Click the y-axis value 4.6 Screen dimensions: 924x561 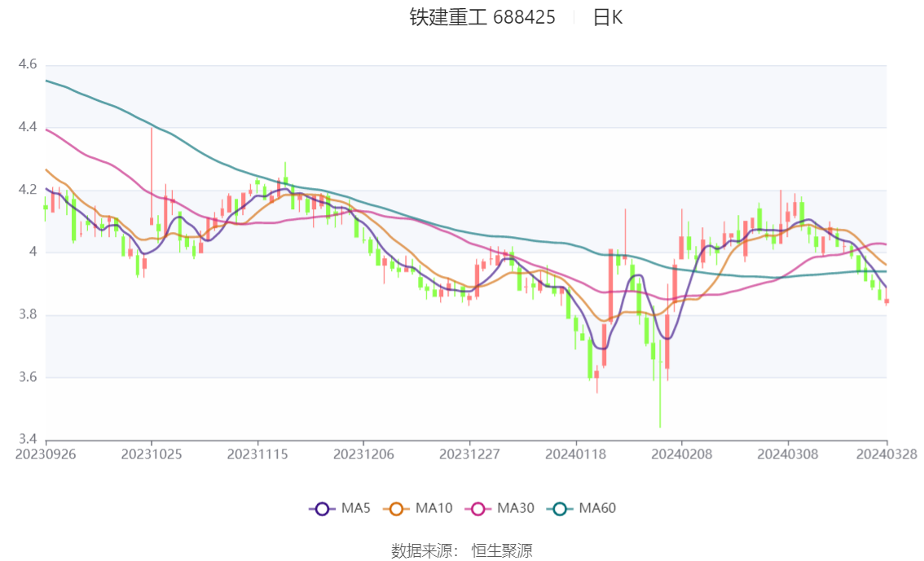(x=28, y=64)
